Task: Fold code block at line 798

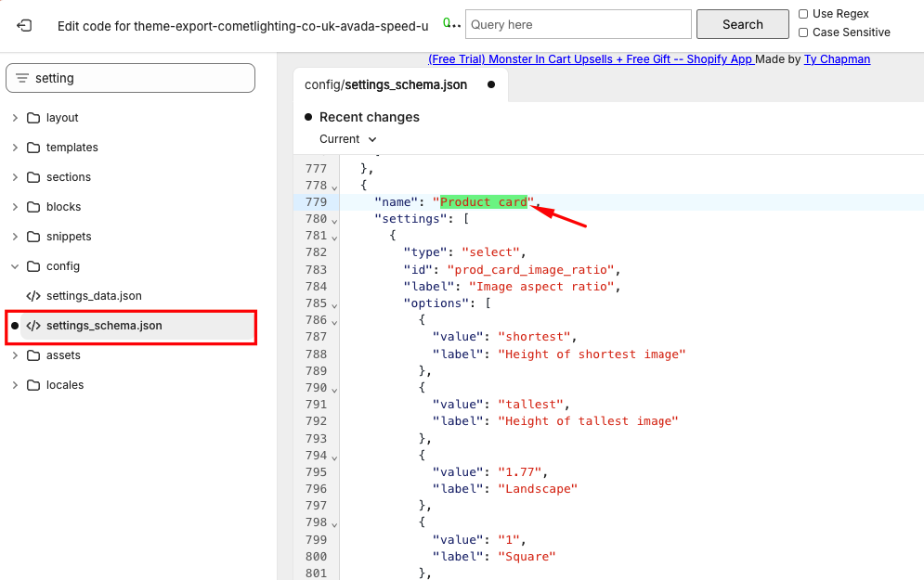Action: coord(334,524)
